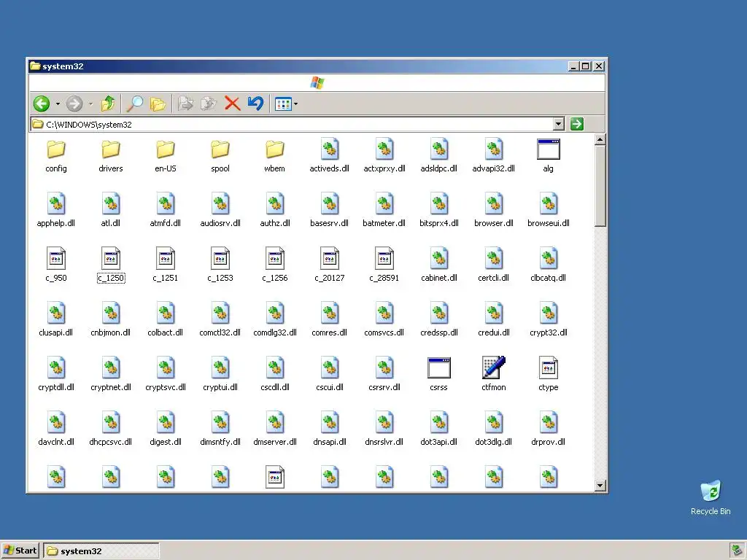Viewport: 747px width, 560px height.
Task: Select the crypt32.dll file
Action: tap(549, 321)
